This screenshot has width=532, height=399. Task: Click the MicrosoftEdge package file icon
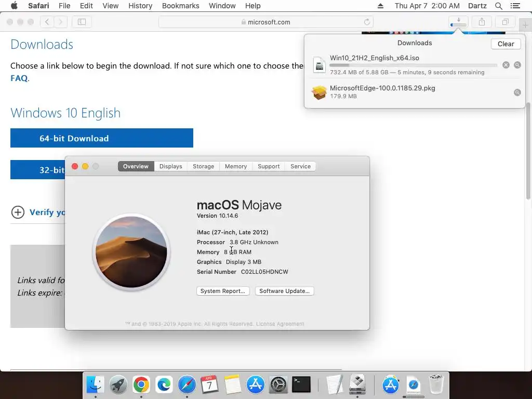[x=320, y=92]
